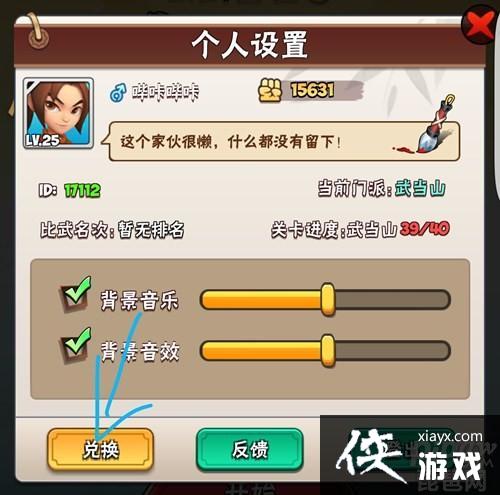Click the signature text box
The image size is (500, 495).
coord(283,141)
